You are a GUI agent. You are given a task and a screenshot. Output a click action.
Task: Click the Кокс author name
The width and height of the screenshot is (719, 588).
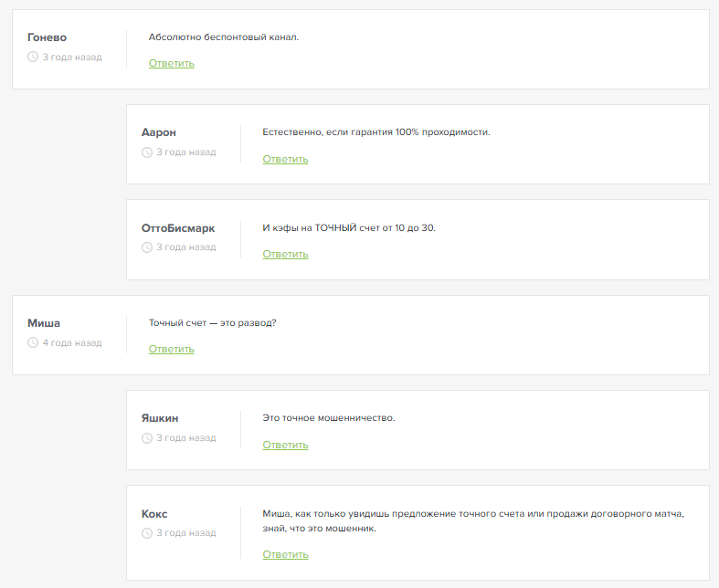(154, 514)
